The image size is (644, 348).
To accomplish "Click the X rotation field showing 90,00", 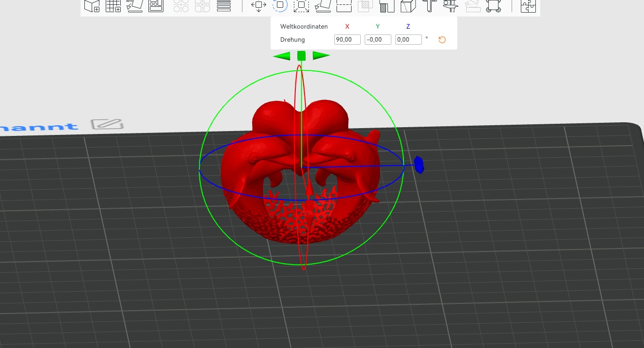I will [x=347, y=40].
